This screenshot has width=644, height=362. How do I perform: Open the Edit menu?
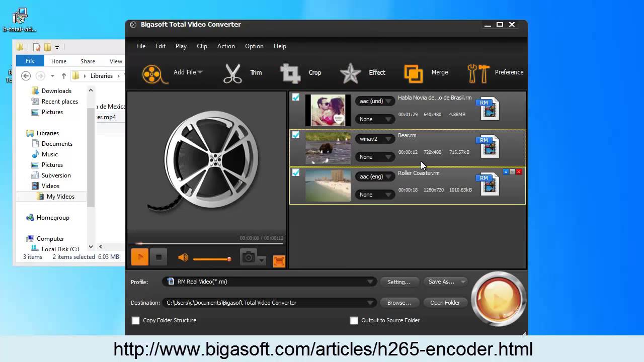[x=160, y=46]
